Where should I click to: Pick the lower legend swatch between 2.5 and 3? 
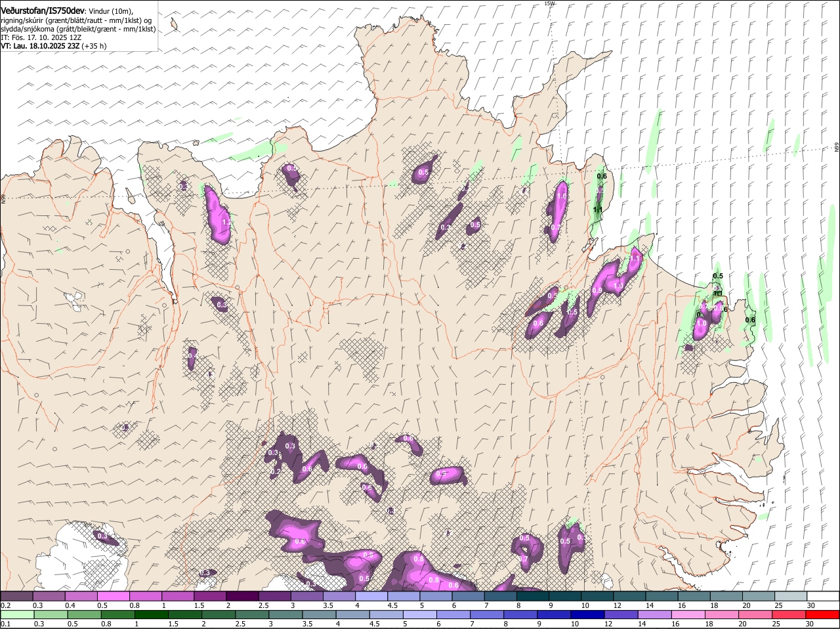[252, 615]
